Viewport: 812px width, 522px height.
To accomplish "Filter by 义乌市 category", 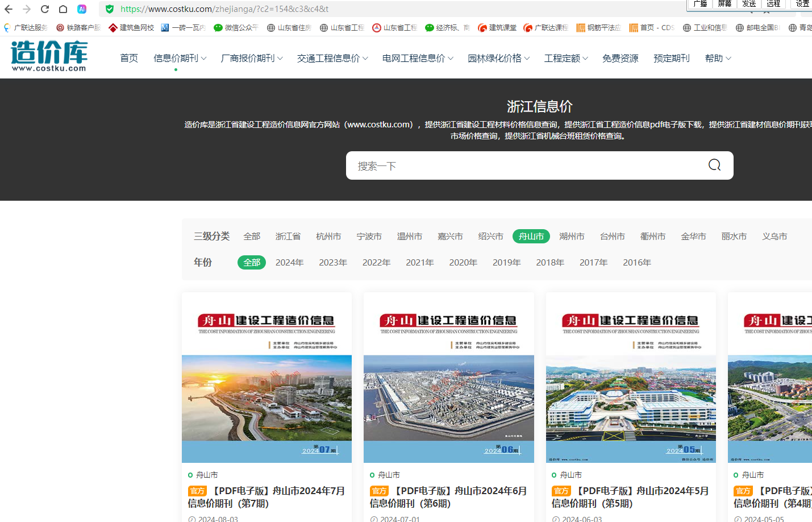I will [774, 236].
